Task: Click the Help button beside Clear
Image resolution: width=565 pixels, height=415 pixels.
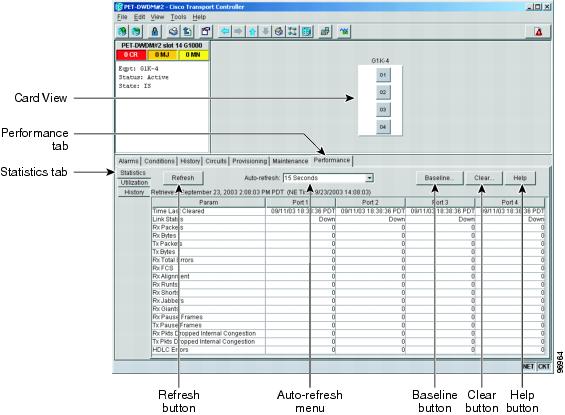Action: click(520, 178)
